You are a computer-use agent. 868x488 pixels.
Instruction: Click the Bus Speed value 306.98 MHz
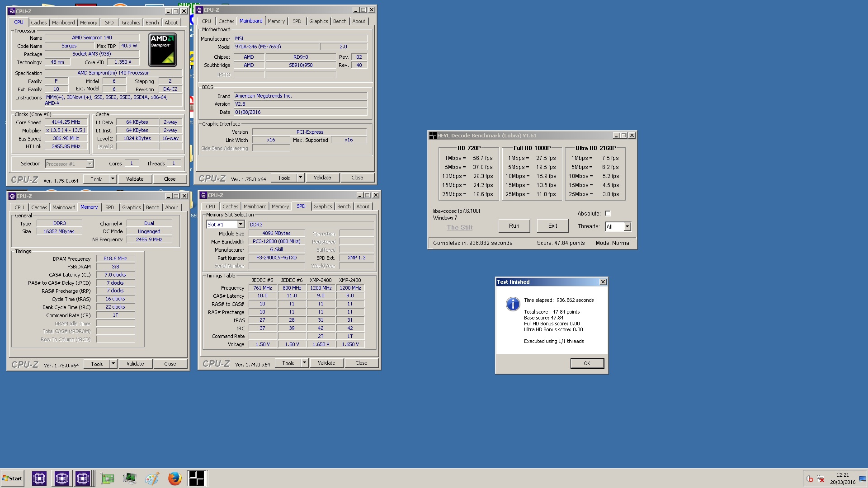(66, 138)
